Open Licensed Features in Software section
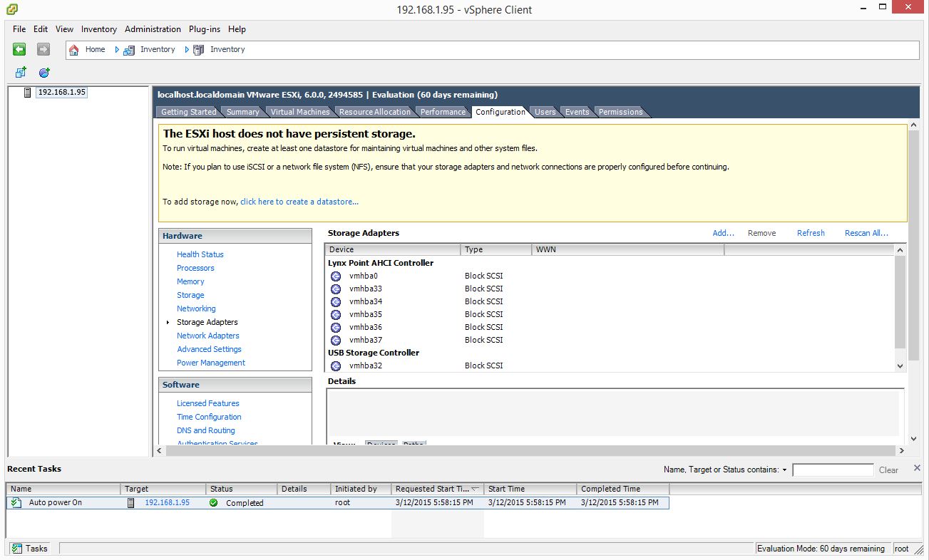The image size is (929, 560). tap(207, 403)
